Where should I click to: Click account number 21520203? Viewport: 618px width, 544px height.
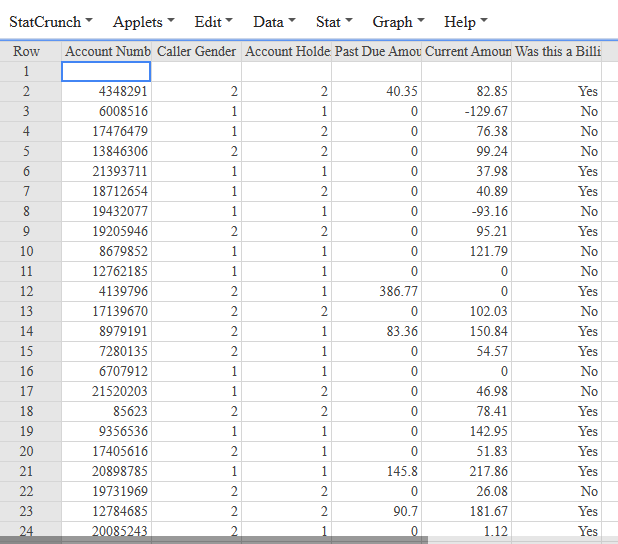click(x=106, y=391)
